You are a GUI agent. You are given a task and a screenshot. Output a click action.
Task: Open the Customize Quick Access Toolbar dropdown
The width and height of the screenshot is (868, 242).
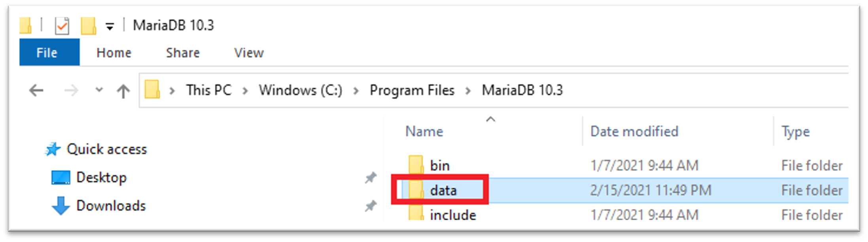[110, 27]
